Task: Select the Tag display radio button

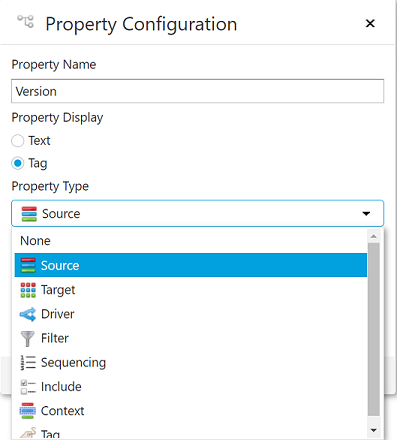Action: point(18,163)
